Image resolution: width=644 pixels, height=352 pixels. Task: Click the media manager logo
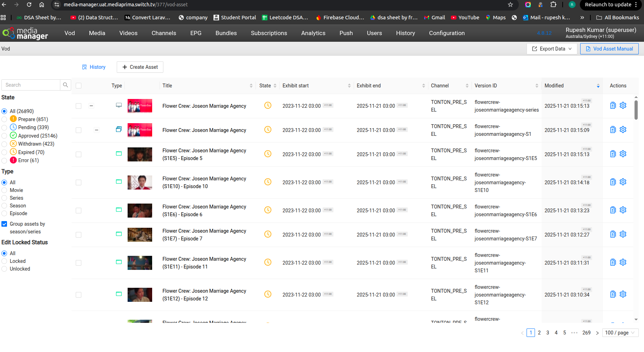click(x=25, y=33)
